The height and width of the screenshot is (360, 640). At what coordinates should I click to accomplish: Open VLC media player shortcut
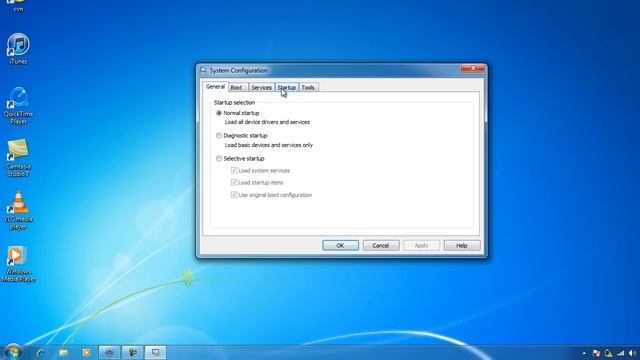(x=18, y=210)
